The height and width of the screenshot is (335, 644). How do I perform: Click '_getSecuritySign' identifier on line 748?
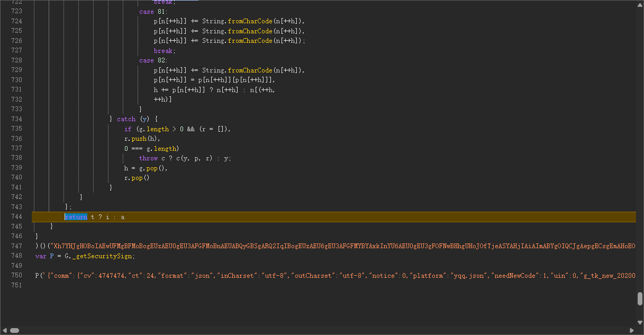(x=103, y=256)
